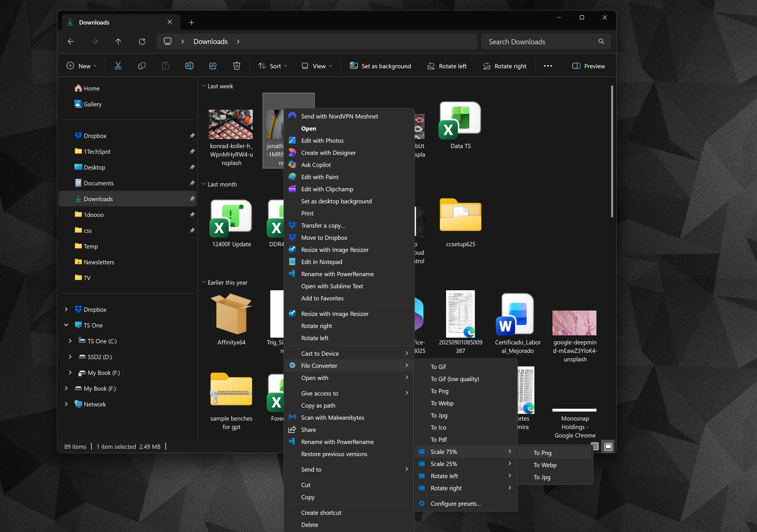Expand the SSD2 (D:) drive tree node

click(x=70, y=357)
